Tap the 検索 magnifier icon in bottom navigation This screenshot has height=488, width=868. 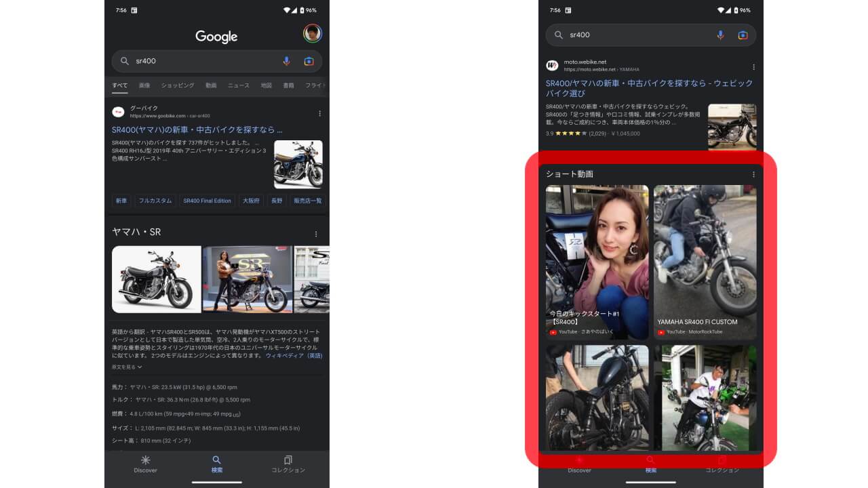(216, 460)
